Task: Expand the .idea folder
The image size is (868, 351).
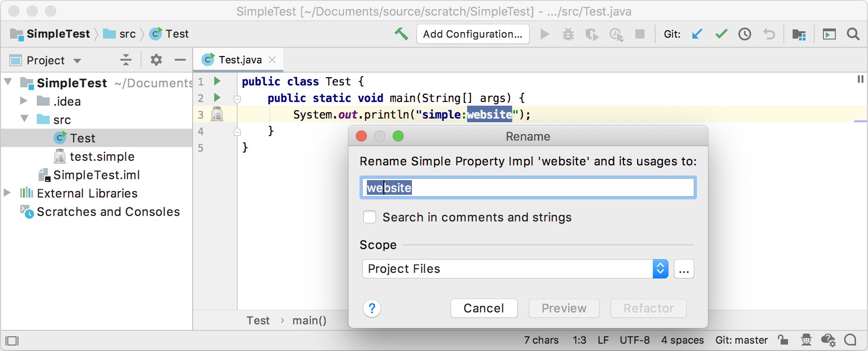Action: [x=24, y=101]
